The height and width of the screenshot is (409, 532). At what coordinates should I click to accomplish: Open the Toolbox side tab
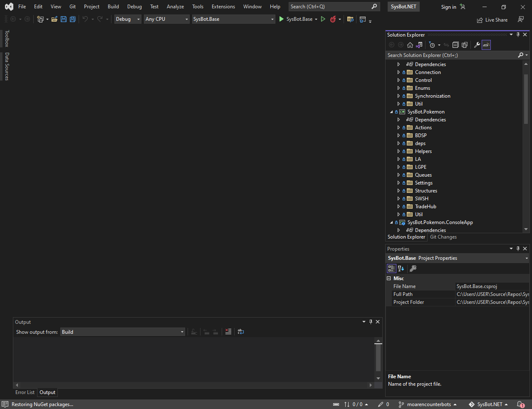(7, 39)
